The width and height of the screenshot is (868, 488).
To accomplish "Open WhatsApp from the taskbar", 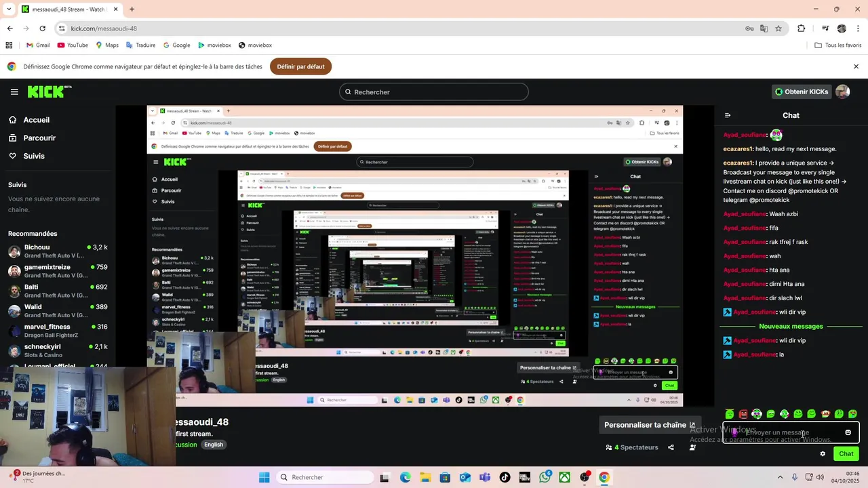I will pos(545,477).
